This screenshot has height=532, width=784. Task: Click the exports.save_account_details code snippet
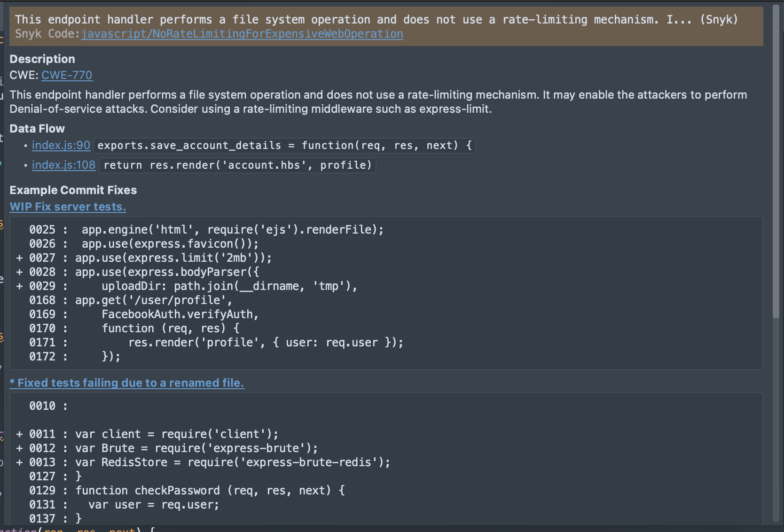click(285, 146)
